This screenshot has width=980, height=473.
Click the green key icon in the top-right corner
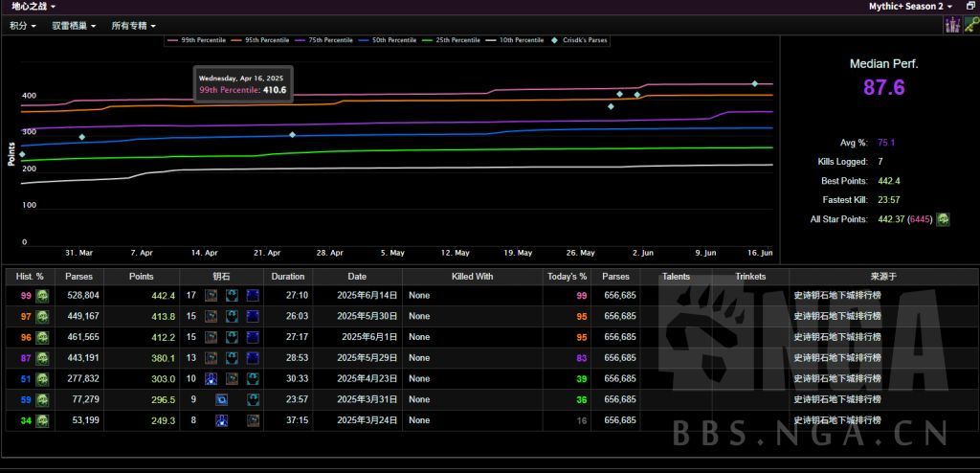click(970, 26)
